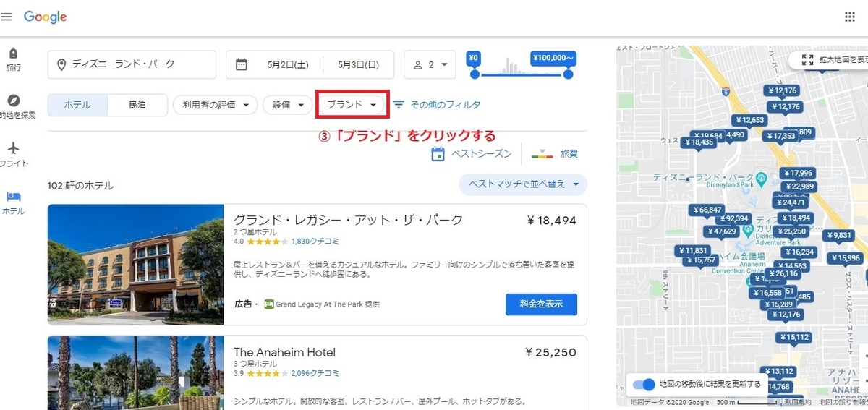Viewport: 868px width, 410px height.
Task: Click the 利用規約 terms link on map
Action: tap(797, 402)
